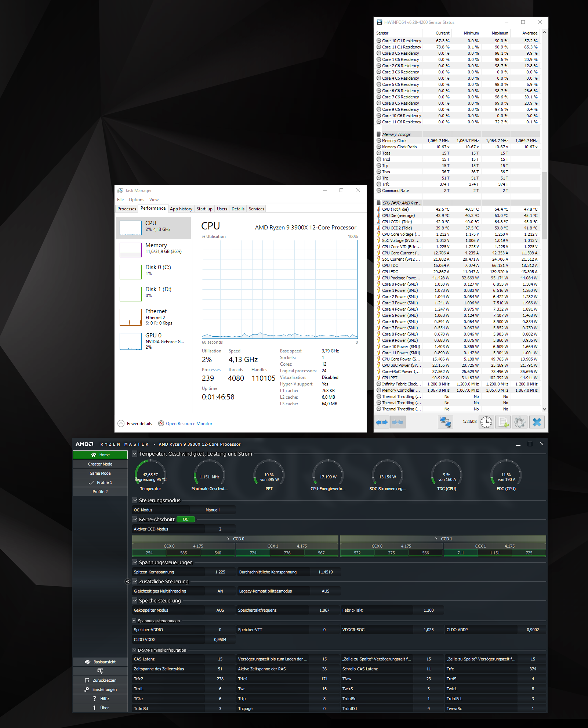Start HWiNFO logging with sheet-plus icon
This screenshot has height=728, width=588.
click(x=503, y=422)
